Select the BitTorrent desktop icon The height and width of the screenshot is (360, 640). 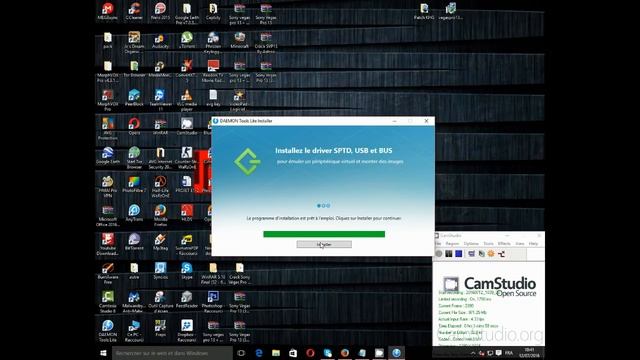pos(134,242)
